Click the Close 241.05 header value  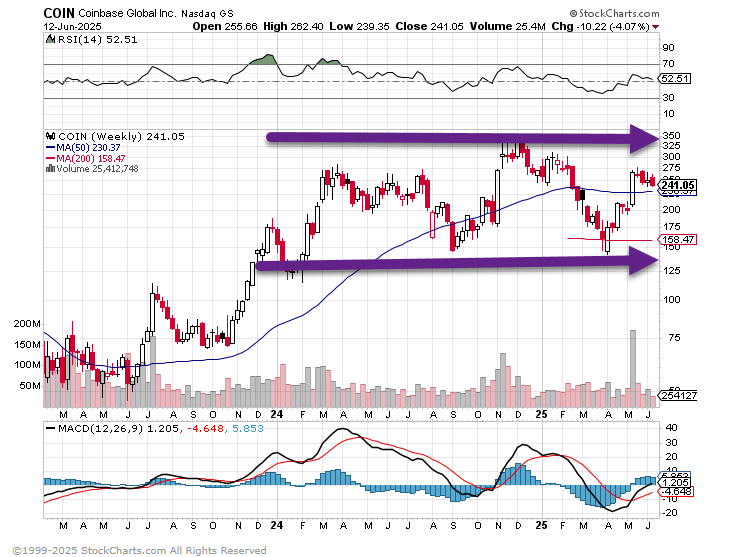click(x=429, y=27)
